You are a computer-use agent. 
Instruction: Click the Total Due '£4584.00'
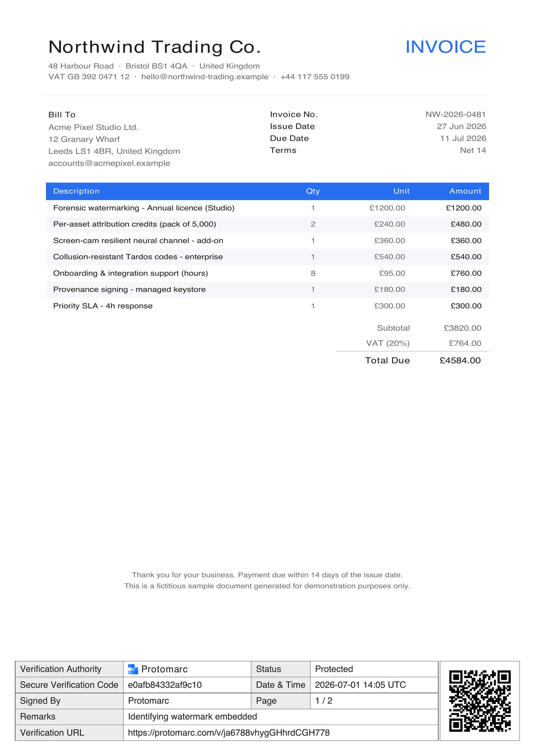point(460,360)
